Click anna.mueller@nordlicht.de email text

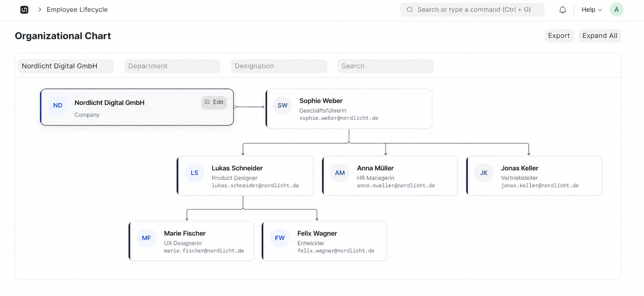point(396,186)
